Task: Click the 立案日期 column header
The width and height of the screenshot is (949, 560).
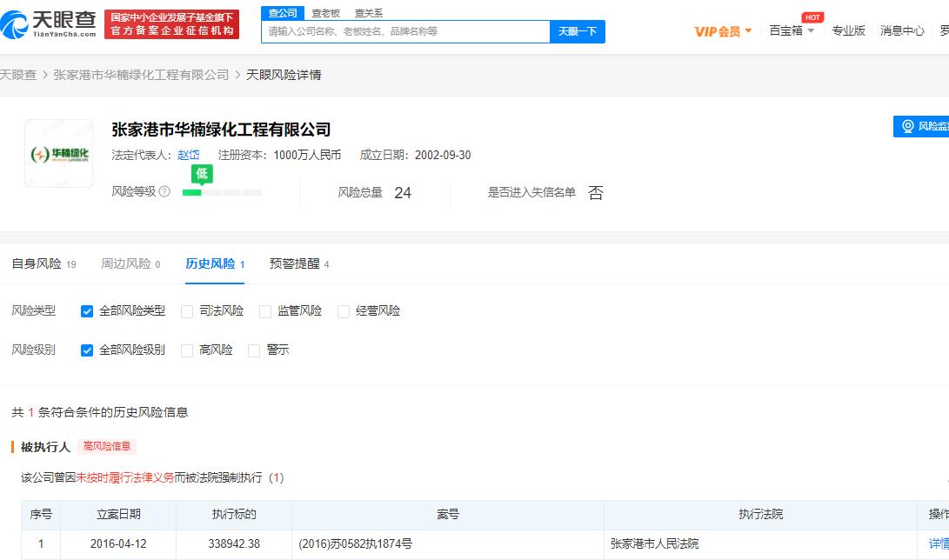Action: [x=118, y=514]
